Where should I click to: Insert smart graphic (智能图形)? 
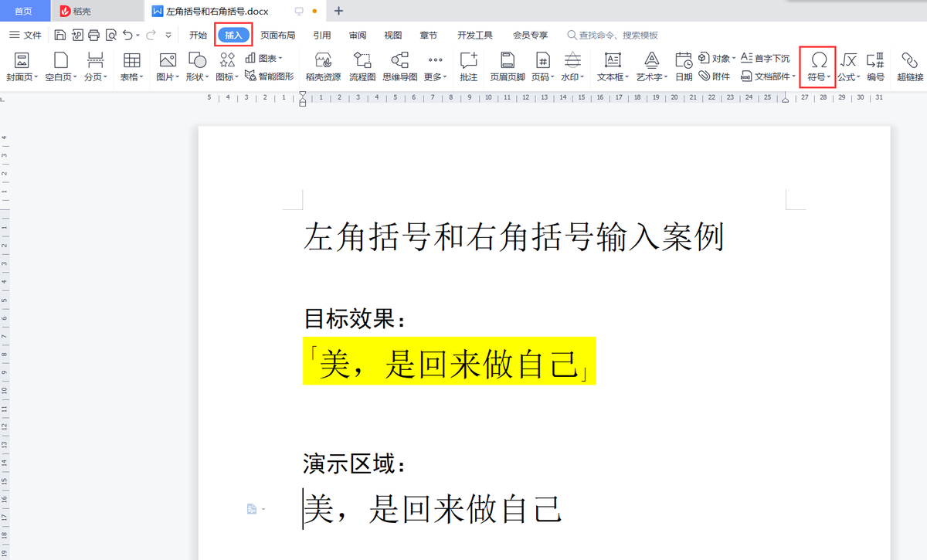(269, 76)
